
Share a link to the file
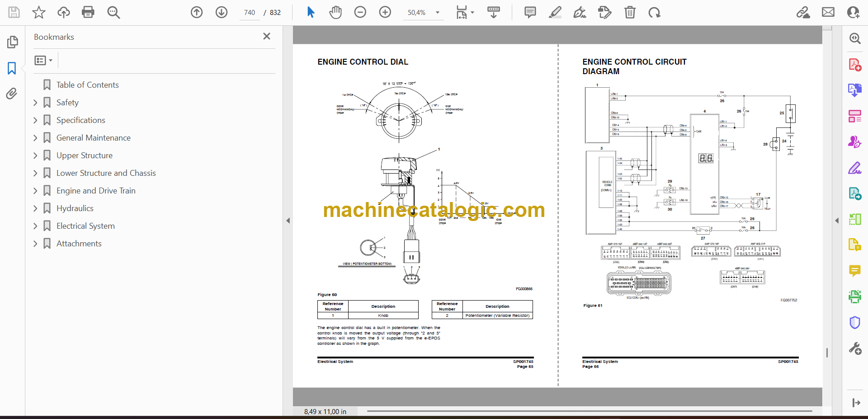tap(803, 12)
